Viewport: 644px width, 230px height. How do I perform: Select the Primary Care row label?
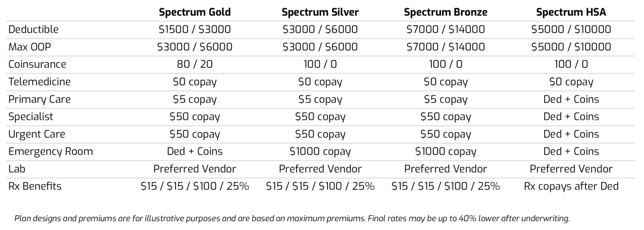(39, 99)
